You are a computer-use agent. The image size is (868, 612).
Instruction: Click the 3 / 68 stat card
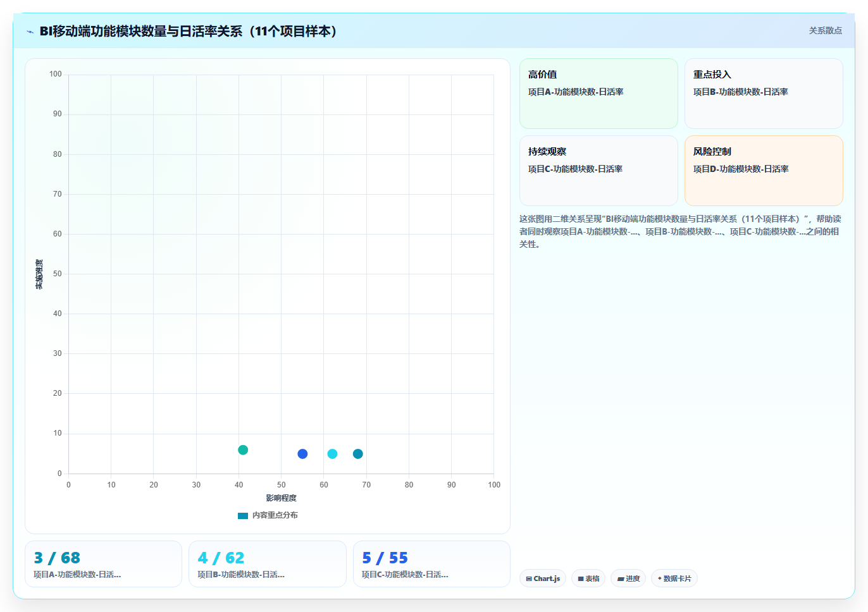[103, 564]
